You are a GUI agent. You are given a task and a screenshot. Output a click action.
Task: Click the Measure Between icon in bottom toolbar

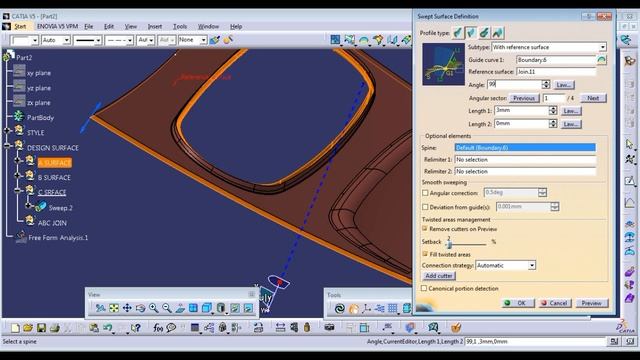pos(280,328)
